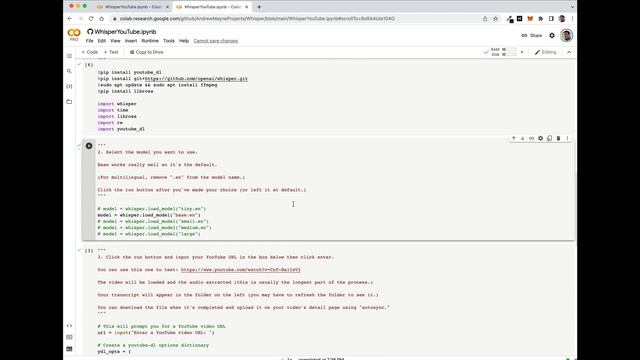Open the browser extensions puzzle menu
640x360 pixels.
tap(540, 18)
